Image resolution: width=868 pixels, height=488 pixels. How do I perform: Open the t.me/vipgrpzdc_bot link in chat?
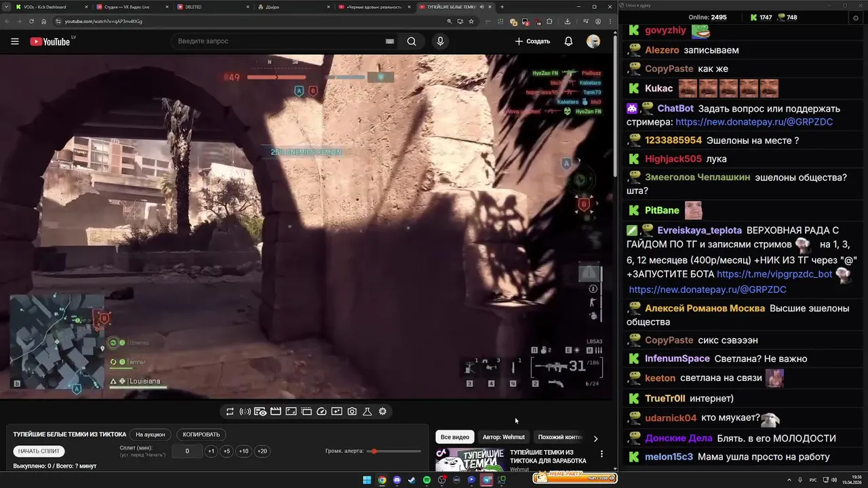pyautogui.click(x=774, y=274)
